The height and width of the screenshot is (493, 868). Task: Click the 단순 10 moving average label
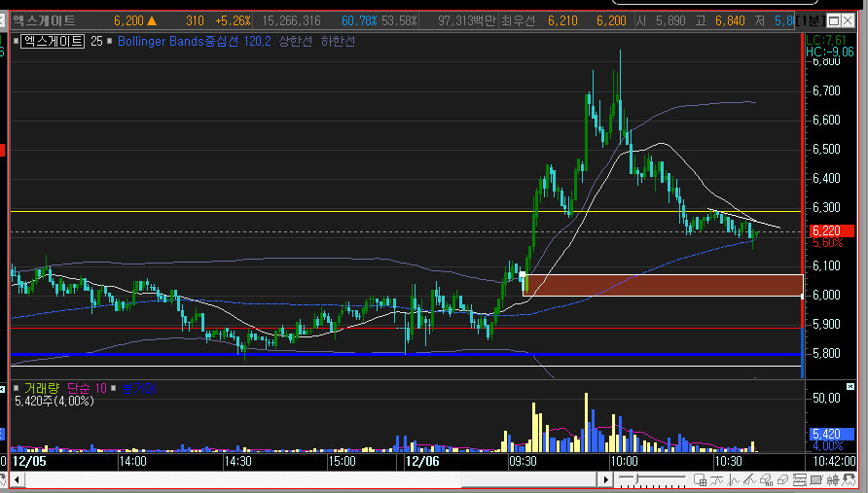pyautogui.click(x=87, y=388)
